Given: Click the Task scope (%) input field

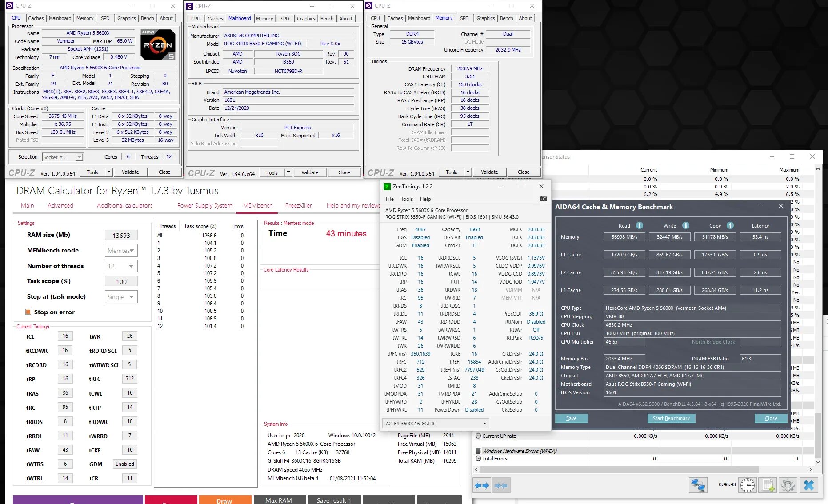Looking at the screenshot, I should [121, 281].
